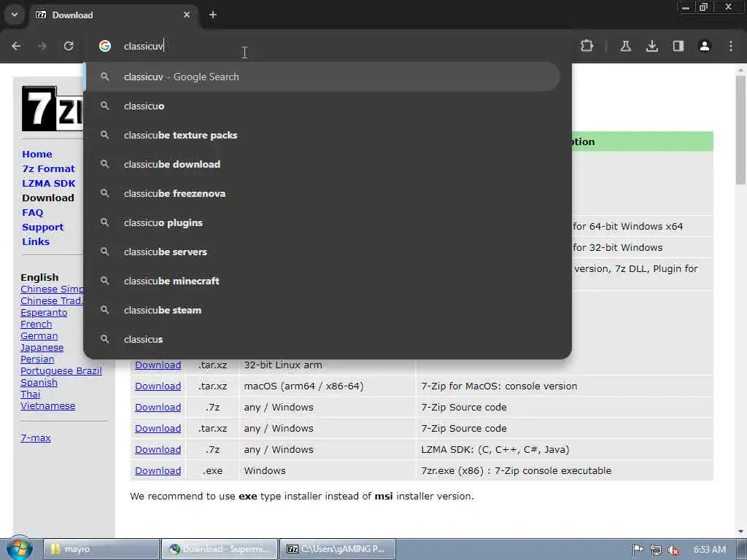Open the LZMA SDK sidebar link
This screenshot has height=560, width=747.
pos(49,183)
